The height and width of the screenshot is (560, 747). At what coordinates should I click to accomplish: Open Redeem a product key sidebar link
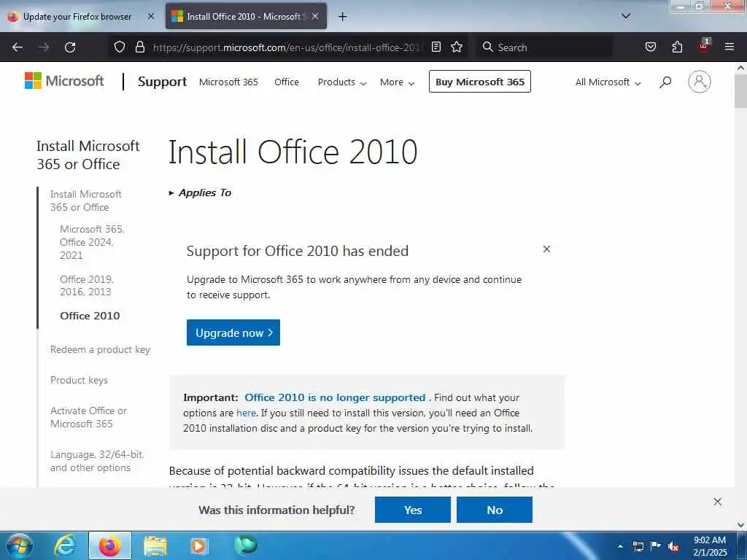tap(100, 349)
